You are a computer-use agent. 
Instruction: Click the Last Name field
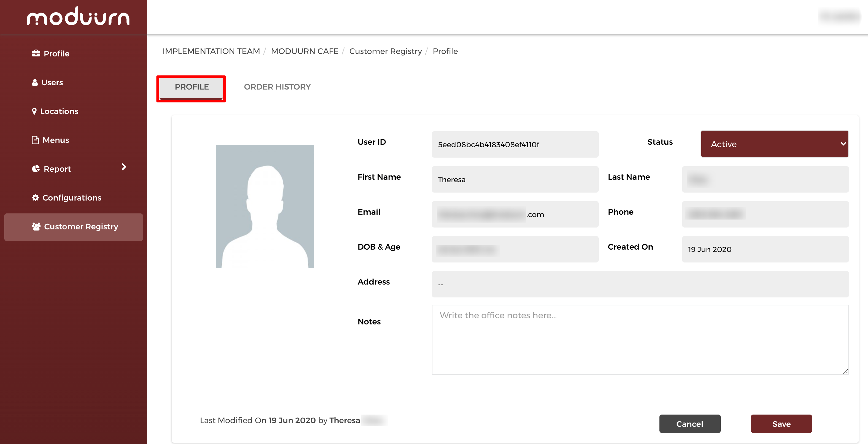click(765, 180)
